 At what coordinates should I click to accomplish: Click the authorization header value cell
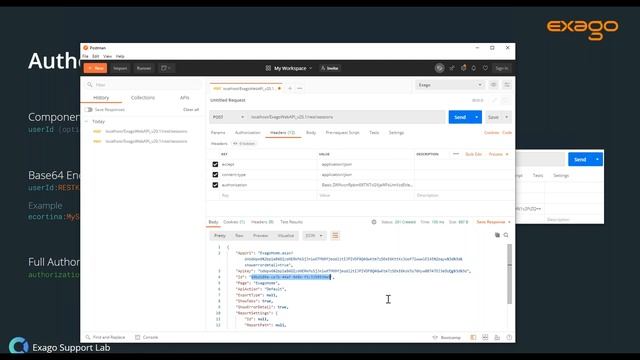coord(366,185)
